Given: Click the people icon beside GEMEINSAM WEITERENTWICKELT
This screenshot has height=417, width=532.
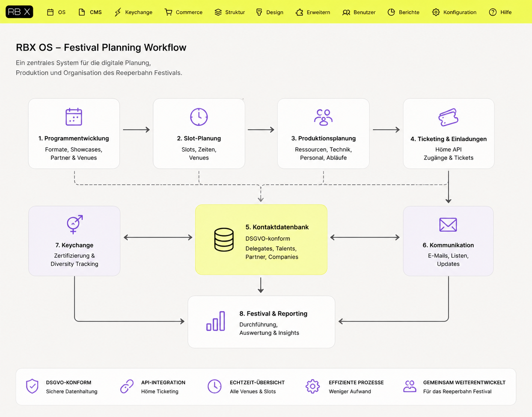Looking at the screenshot, I should [x=410, y=386].
